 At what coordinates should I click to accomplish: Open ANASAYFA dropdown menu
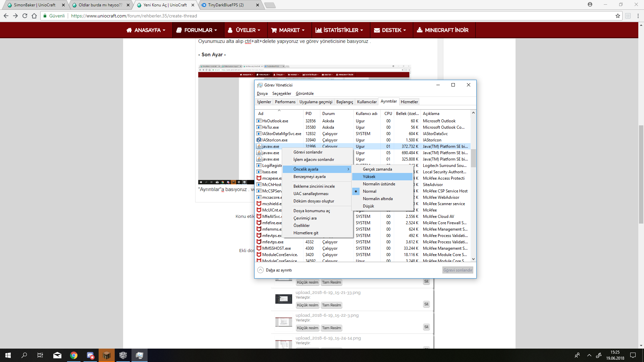click(x=146, y=30)
